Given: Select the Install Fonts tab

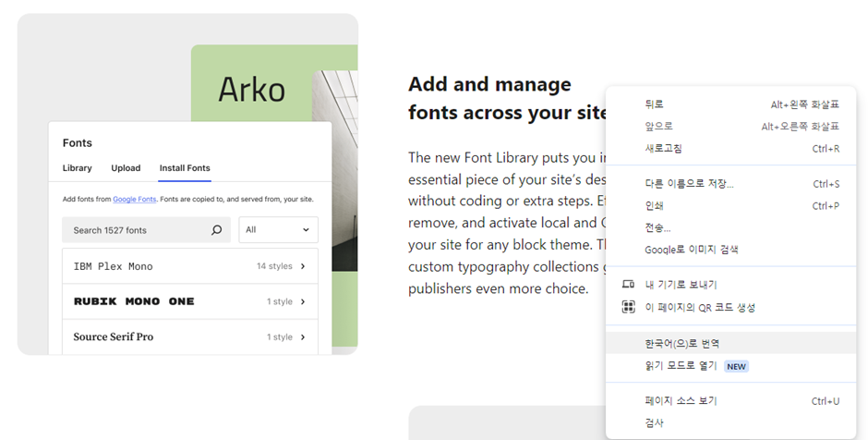Looking at the screenshot, I should pos(185,168).
